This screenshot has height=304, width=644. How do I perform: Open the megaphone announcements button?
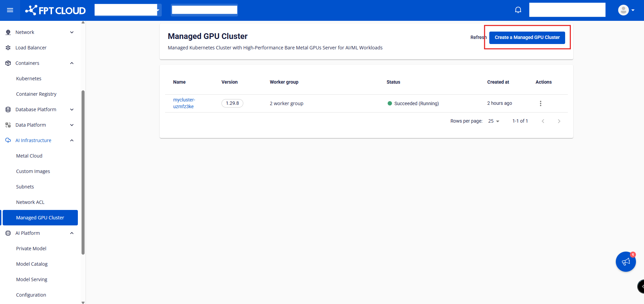[x=626, y=262]
